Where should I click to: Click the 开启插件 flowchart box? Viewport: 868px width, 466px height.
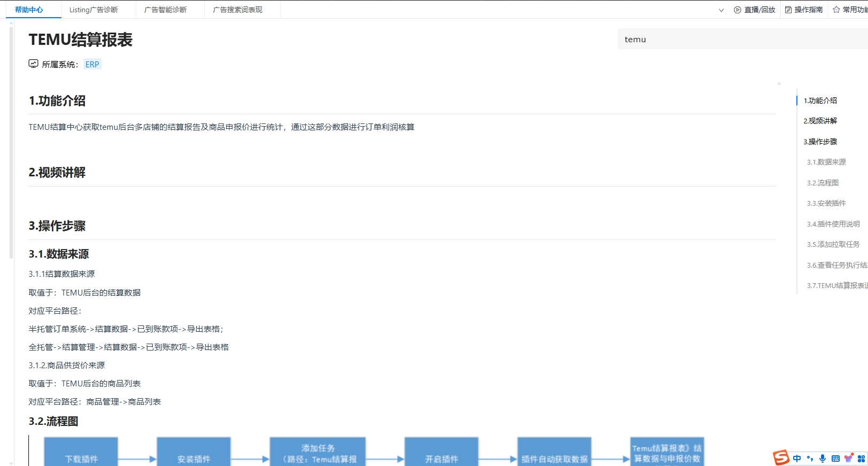tap(441, 452)
